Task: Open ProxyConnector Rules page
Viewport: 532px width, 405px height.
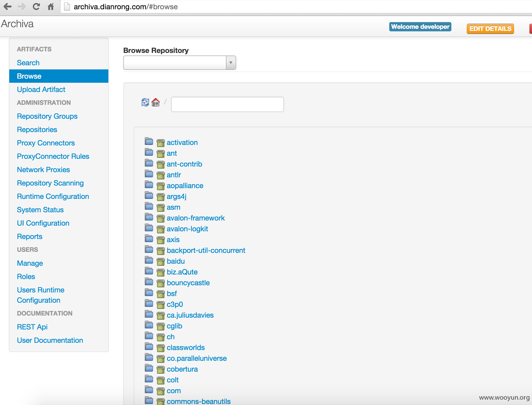Action: (x=53, y=156)
